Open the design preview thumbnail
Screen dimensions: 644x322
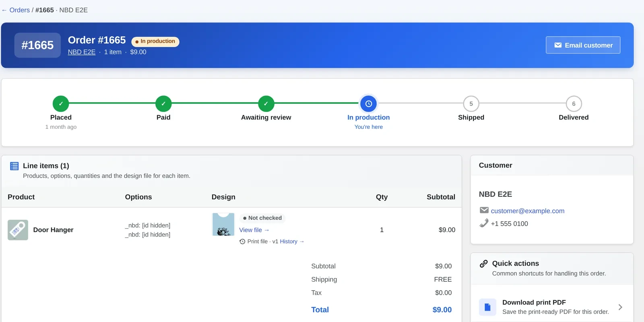(223, 225)
